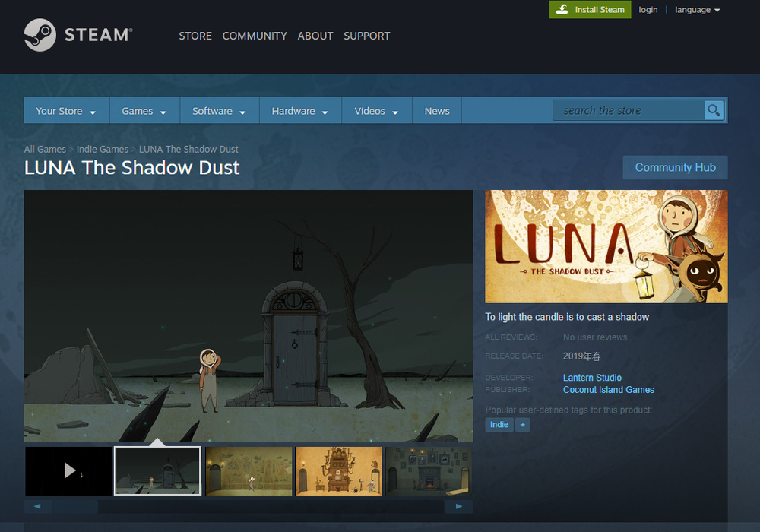
Task: Click All Games breadcrumb link
Action: click(45, 149)
